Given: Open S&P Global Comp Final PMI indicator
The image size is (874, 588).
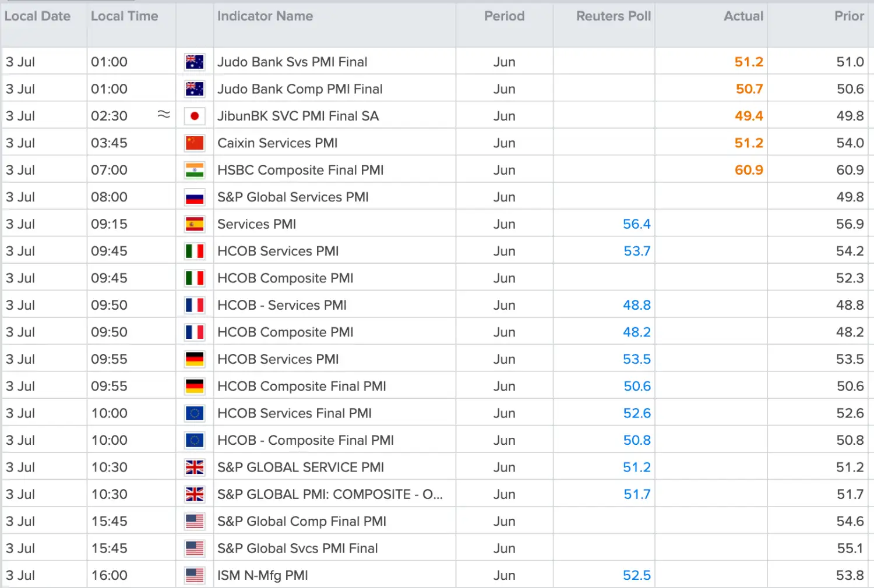Looking at the screenshot, I should [302, 522].
